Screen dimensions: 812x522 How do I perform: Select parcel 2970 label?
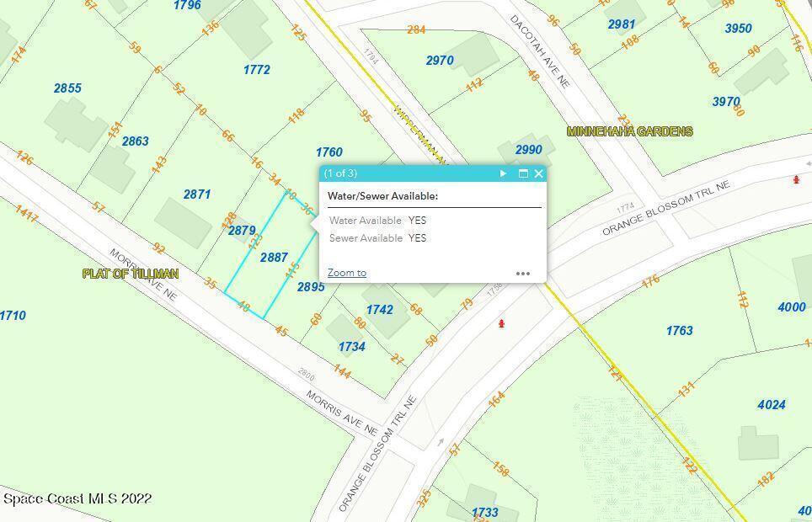(x=440, y=61)
